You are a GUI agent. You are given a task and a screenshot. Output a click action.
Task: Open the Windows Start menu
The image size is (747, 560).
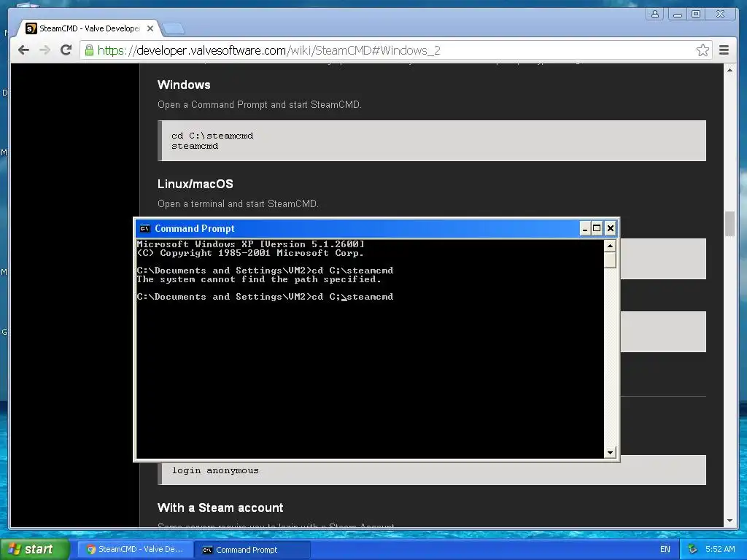tap(34, 549)
